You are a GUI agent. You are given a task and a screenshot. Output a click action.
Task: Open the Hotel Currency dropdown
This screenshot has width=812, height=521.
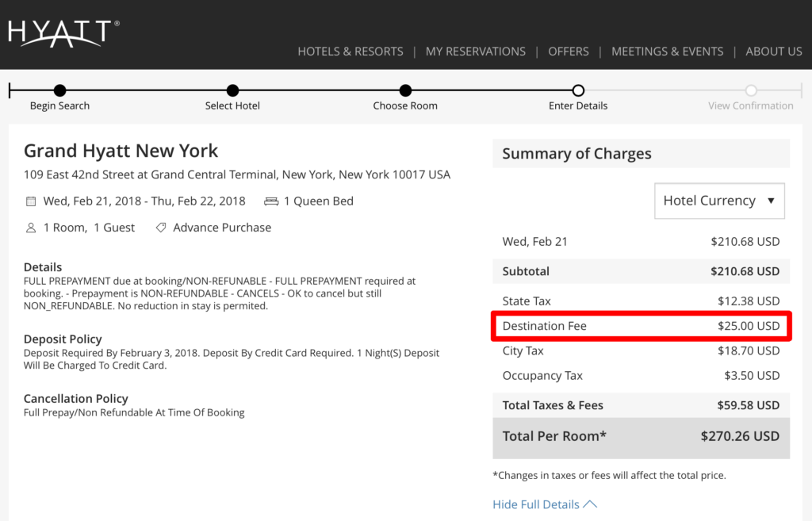pyautogui.click(x=719, y=201)
